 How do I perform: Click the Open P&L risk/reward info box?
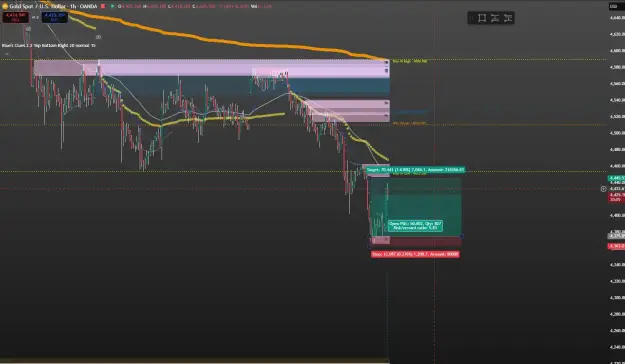[415, 226]
